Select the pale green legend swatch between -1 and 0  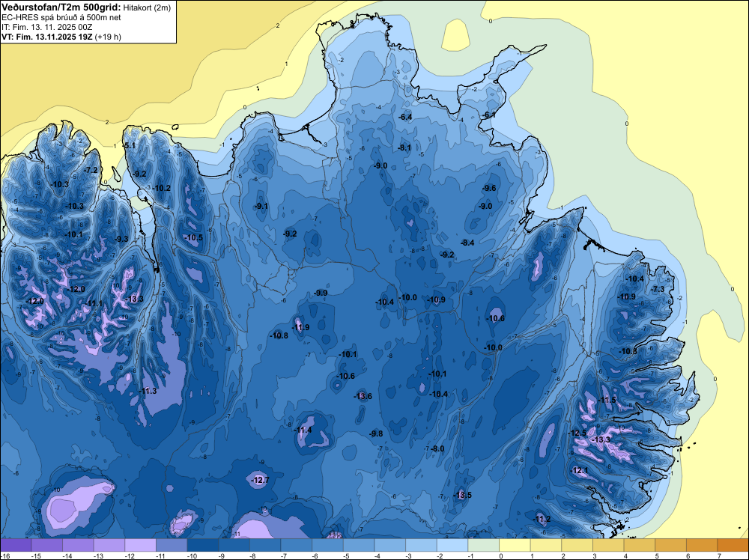(483, 545)
